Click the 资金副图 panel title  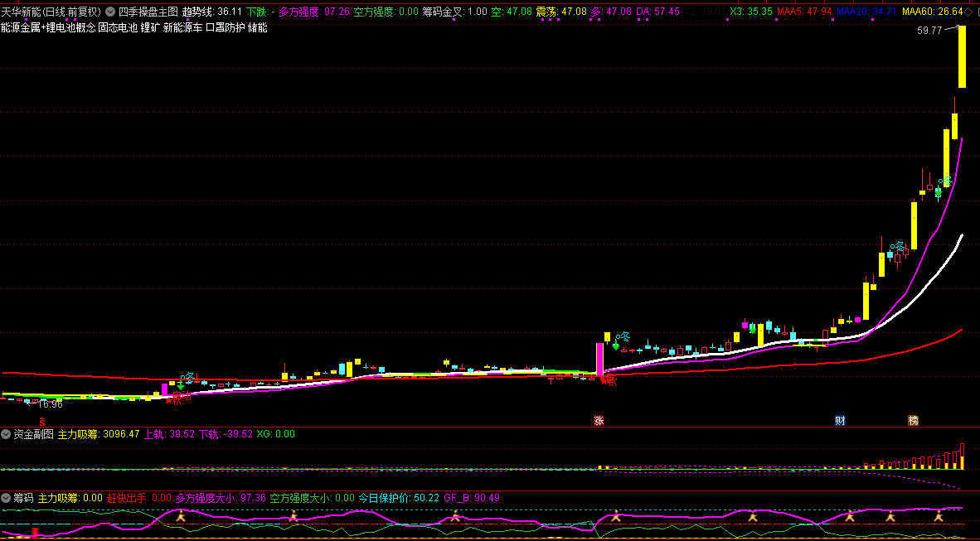point(34,434)
